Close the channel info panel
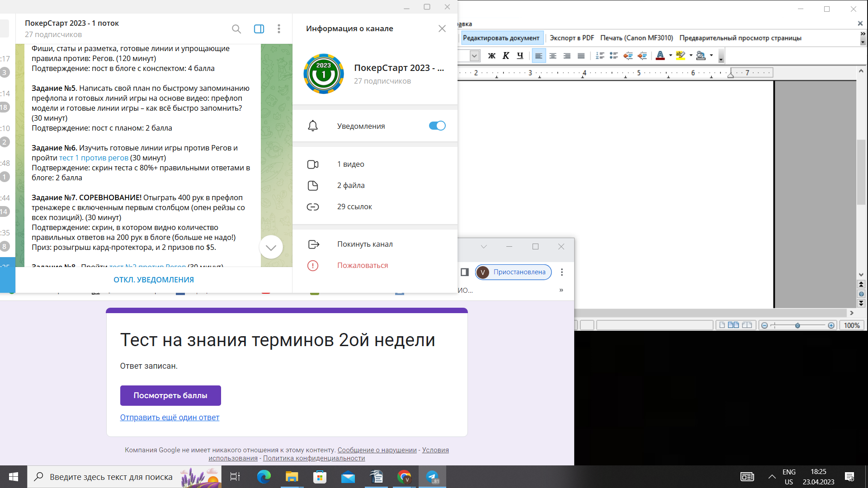The height and width of the screenshot is (488, 868). pyautogui.click(x=442, y=28)
